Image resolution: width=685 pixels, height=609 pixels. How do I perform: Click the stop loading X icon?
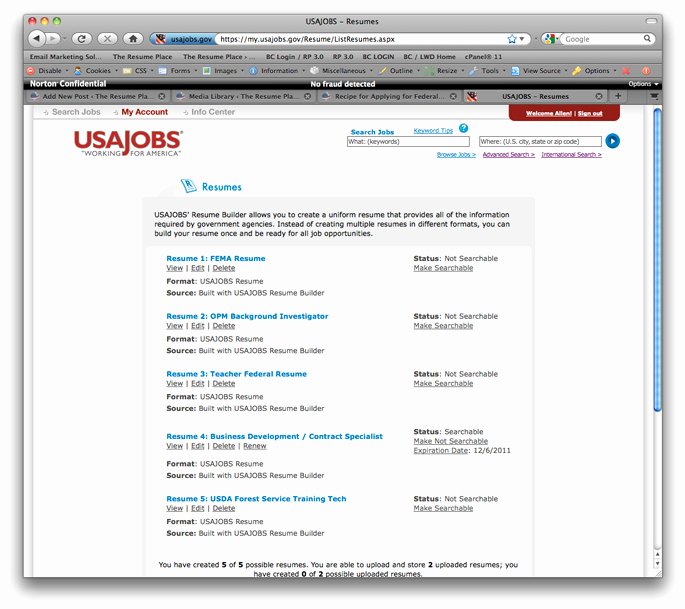(107, 38)
